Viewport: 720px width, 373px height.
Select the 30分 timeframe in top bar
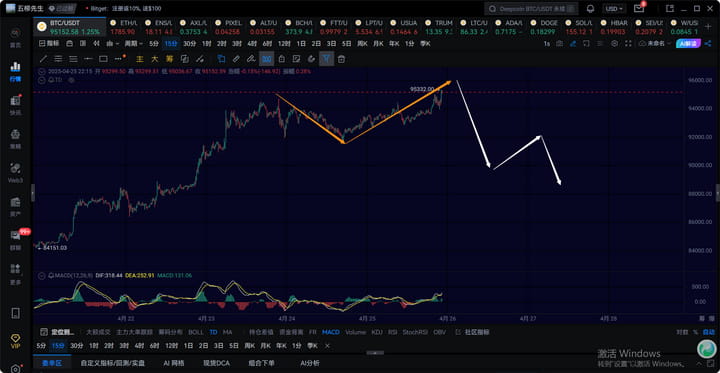[x=189, y=44]
